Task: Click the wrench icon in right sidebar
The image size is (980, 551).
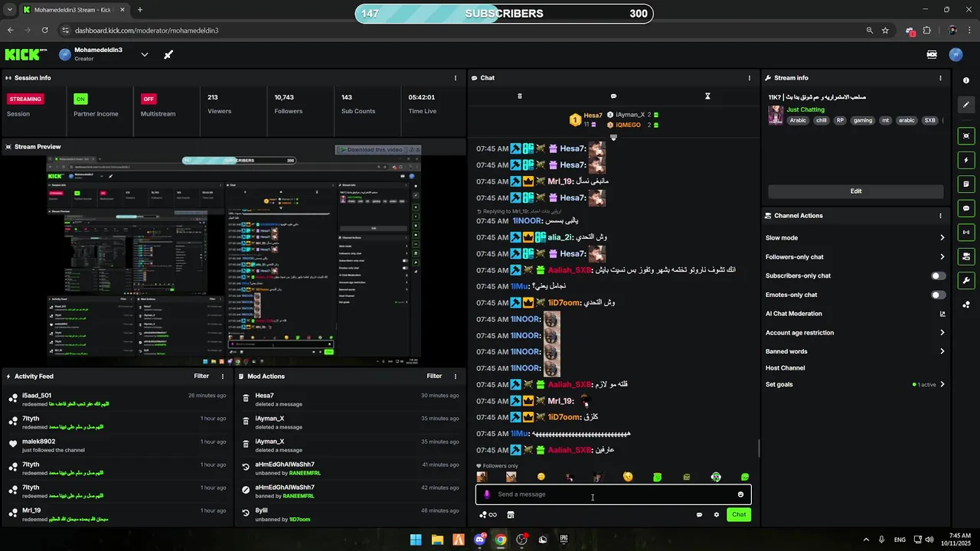Action: pos(966,280)
